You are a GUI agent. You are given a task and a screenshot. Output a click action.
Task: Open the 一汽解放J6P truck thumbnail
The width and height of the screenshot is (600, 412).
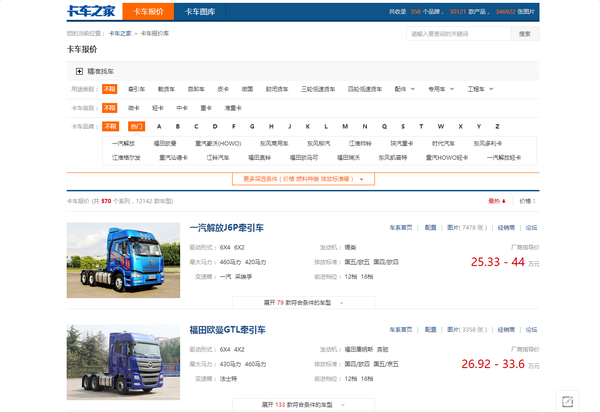click(x=123, y=260)
